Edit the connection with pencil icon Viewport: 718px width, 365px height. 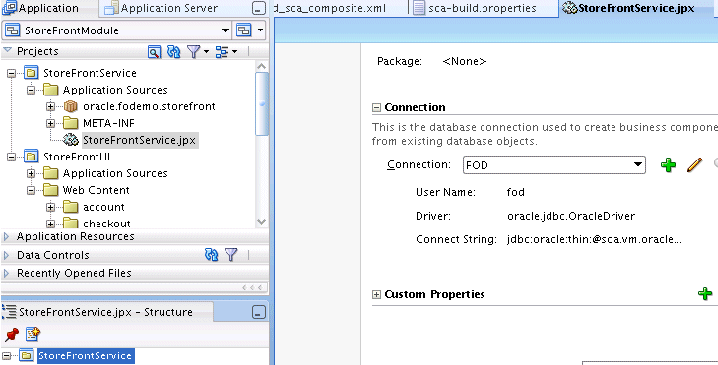[x=694, y=165]
